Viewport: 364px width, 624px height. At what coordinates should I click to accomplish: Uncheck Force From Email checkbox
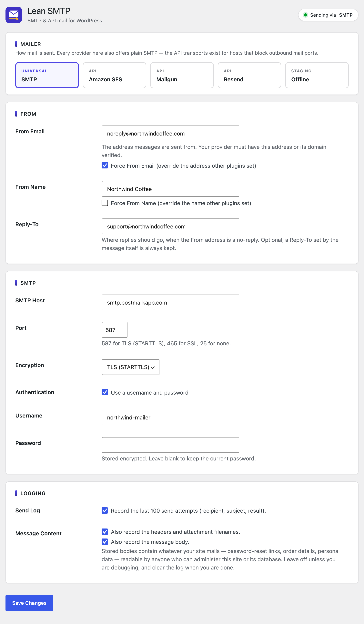tap(105, 165)
